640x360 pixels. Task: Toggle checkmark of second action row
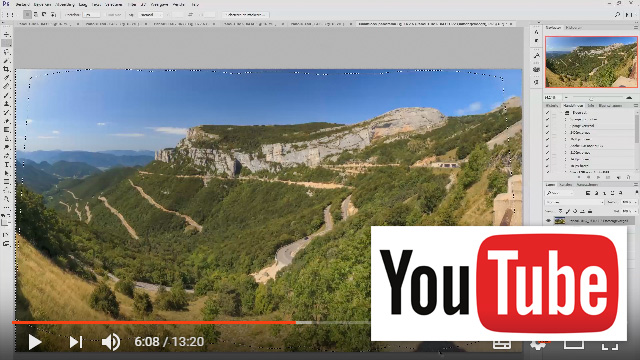click(547, 119)
